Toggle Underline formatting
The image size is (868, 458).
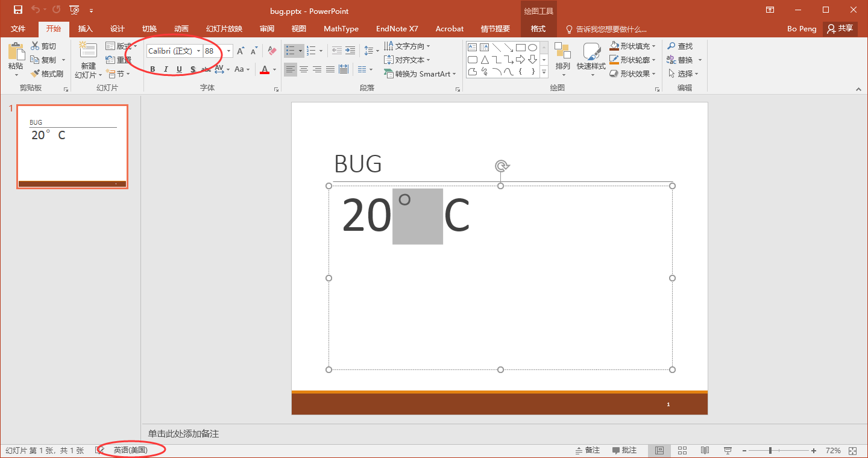(x=179, y=69)
